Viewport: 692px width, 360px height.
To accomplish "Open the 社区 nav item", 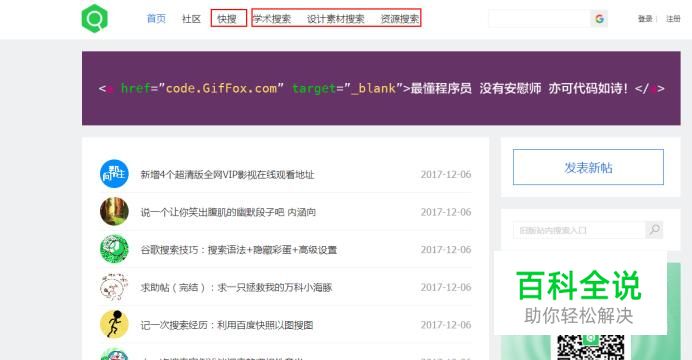I will click(191, 19).
